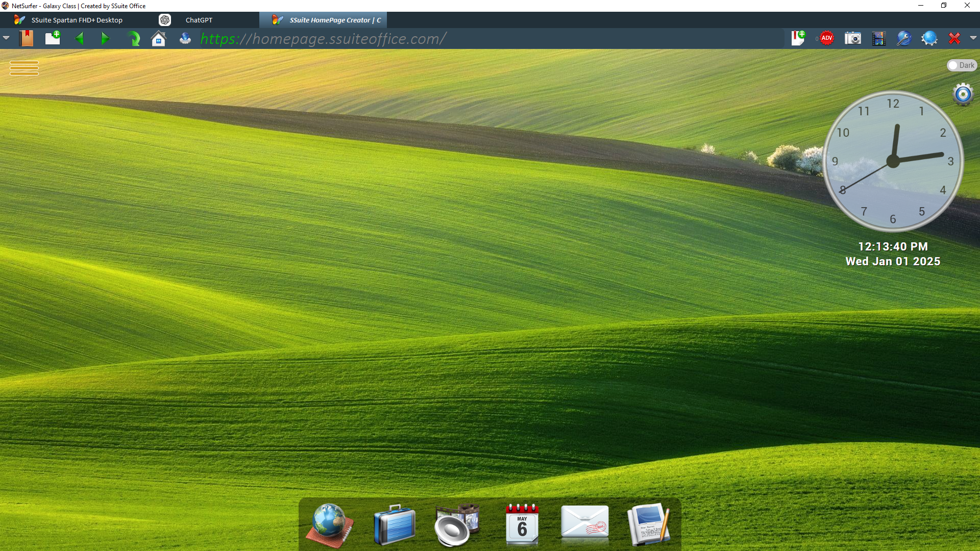Click the 12:13:40 PM digital time
This screenshot has width=980, height=551.
pyautogui.click(x=893, y=246)
